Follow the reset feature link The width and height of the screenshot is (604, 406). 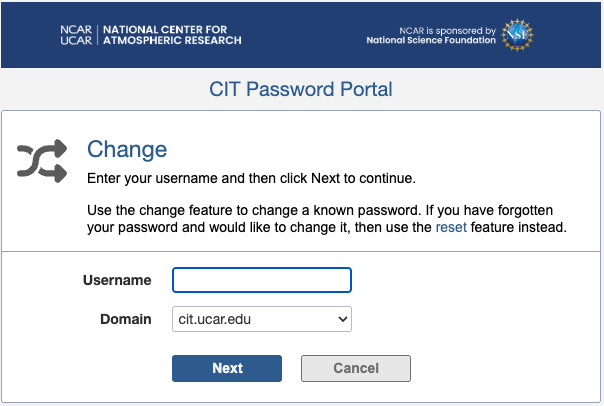451,228
